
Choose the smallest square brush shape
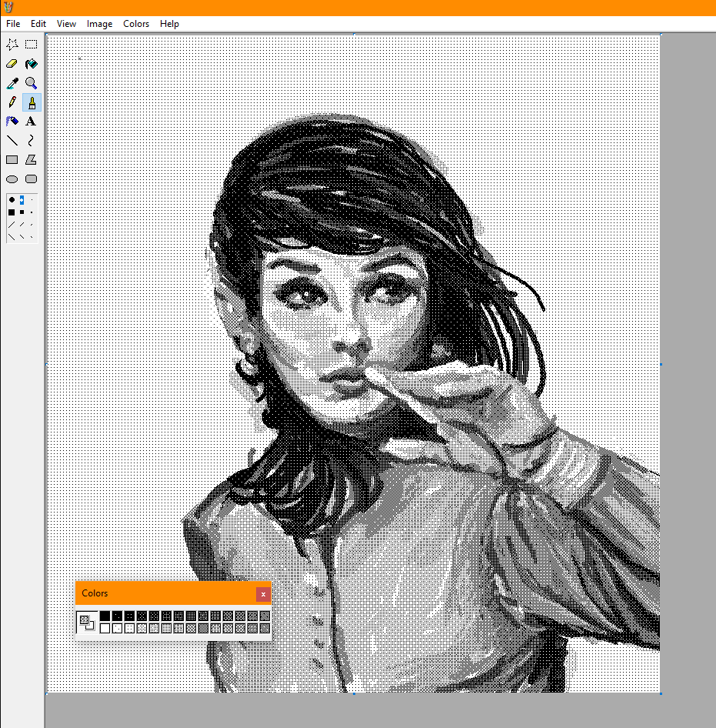tap(32, 212)
